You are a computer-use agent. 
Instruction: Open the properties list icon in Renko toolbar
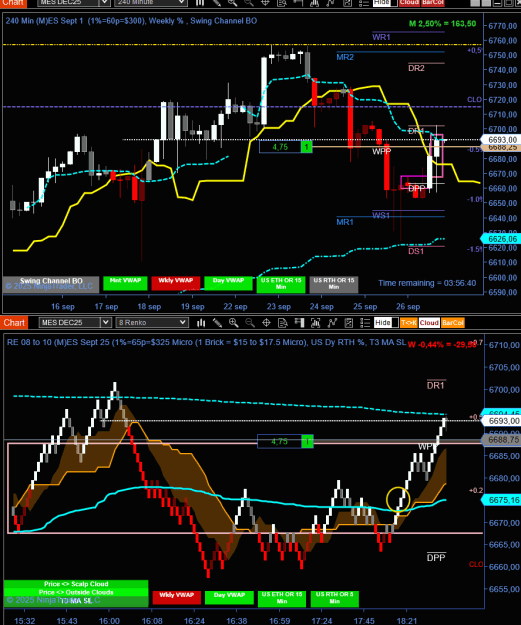click(365, 322)
